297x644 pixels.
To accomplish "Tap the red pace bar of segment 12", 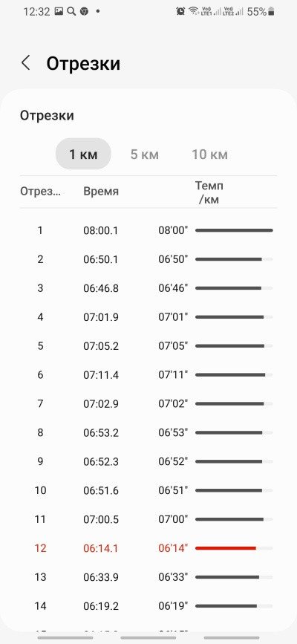I will tap(226, 548).
